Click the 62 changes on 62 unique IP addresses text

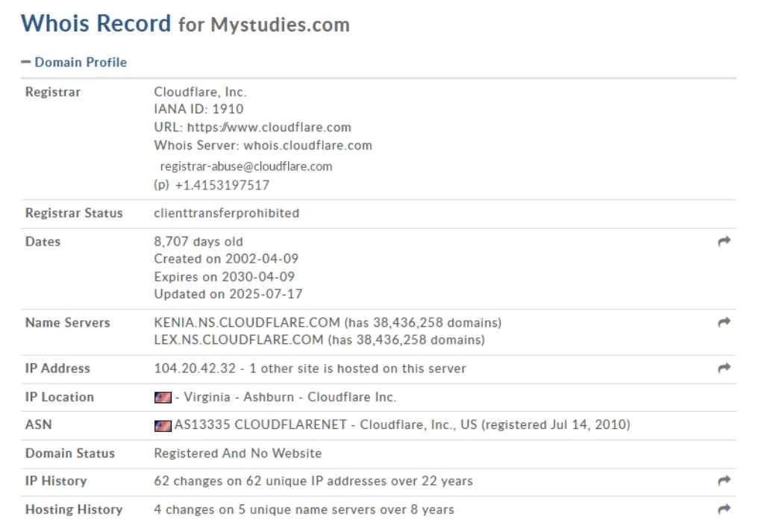tap(313, 481)
